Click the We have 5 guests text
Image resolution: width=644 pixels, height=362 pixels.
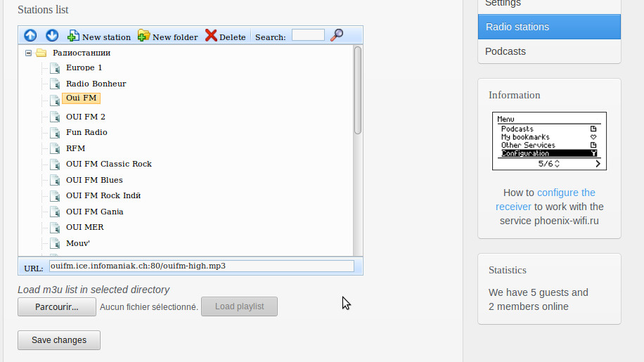tap(538, 299)
